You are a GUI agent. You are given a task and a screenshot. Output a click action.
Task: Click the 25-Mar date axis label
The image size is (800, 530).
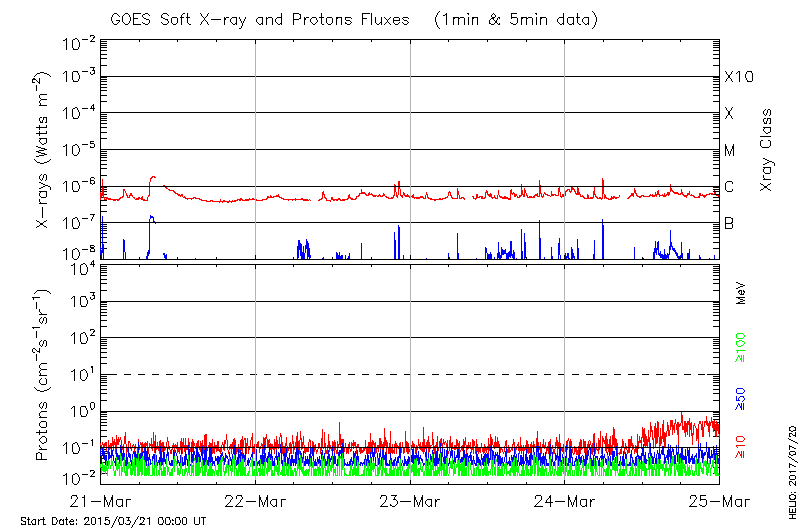719,501
